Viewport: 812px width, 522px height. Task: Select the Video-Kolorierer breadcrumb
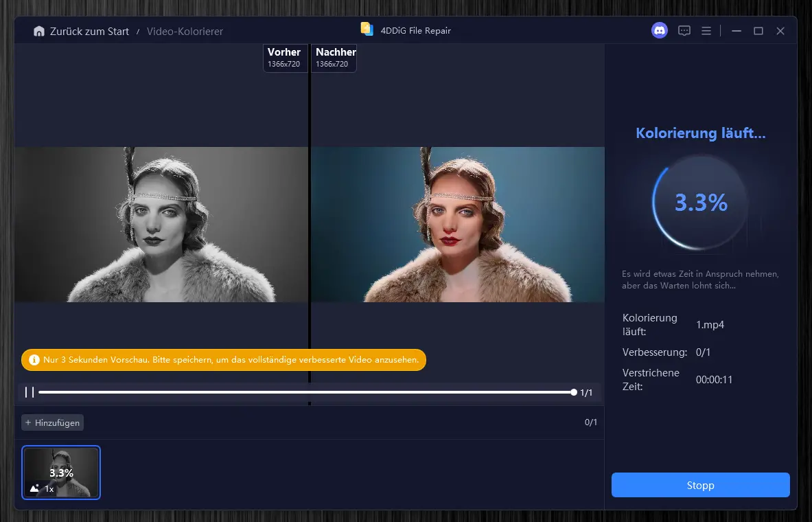pyautogui.click(x=185, y=32)
